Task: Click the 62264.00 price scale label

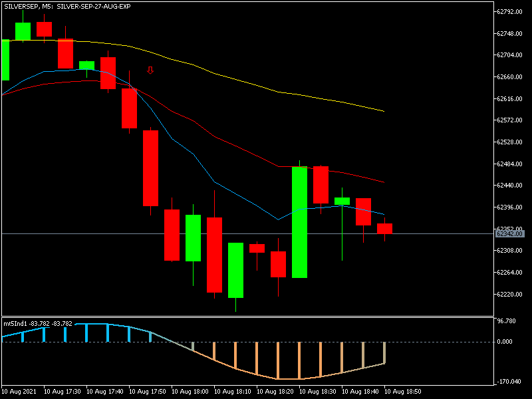Action: (509, 273)
